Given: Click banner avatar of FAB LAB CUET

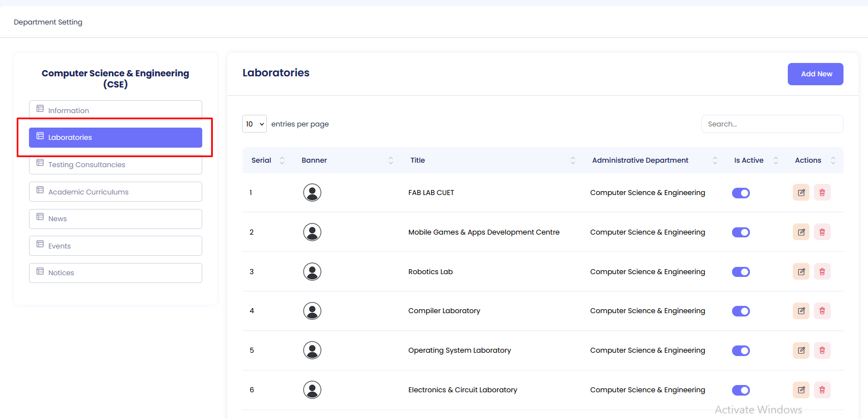Looking at the screenshot, I should pos(312,193).
